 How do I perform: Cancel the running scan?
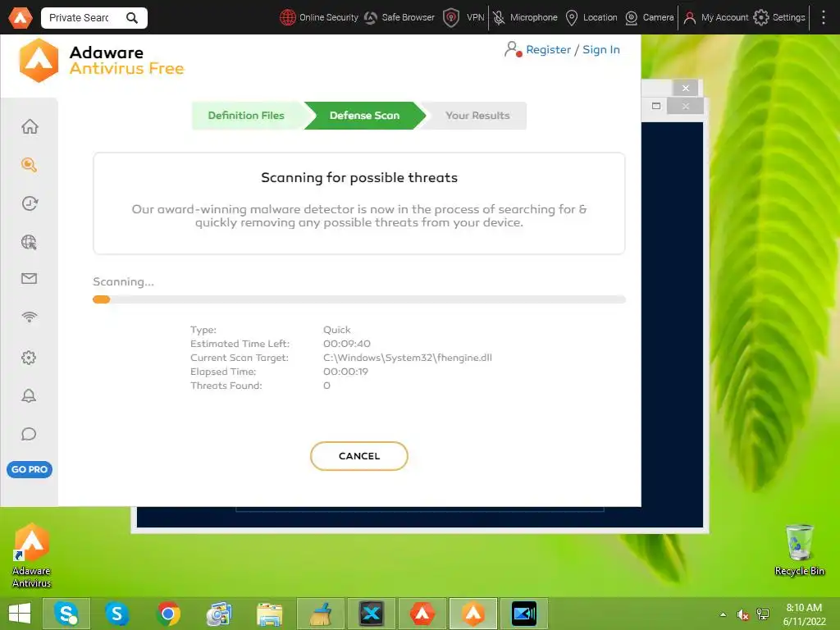(359, 456)
